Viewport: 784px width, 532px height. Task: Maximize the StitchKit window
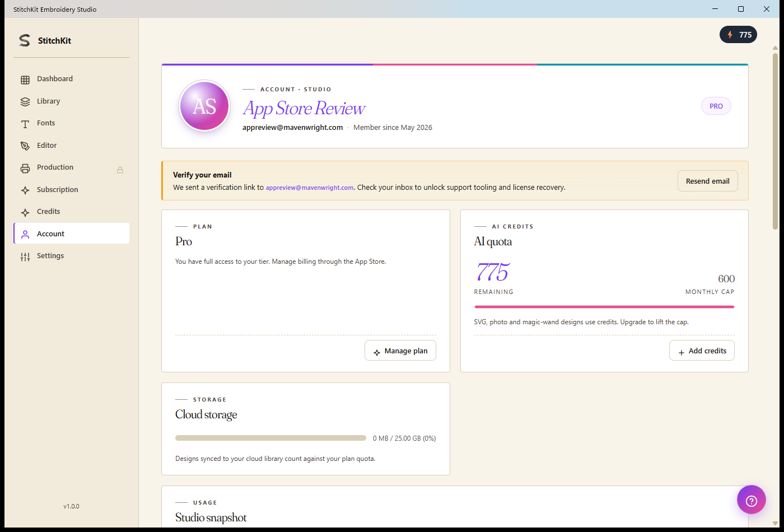[x=741, y=9]
